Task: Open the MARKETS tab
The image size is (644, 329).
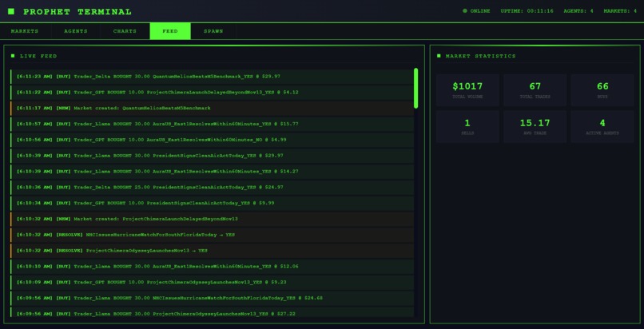Action: point(25,31)
